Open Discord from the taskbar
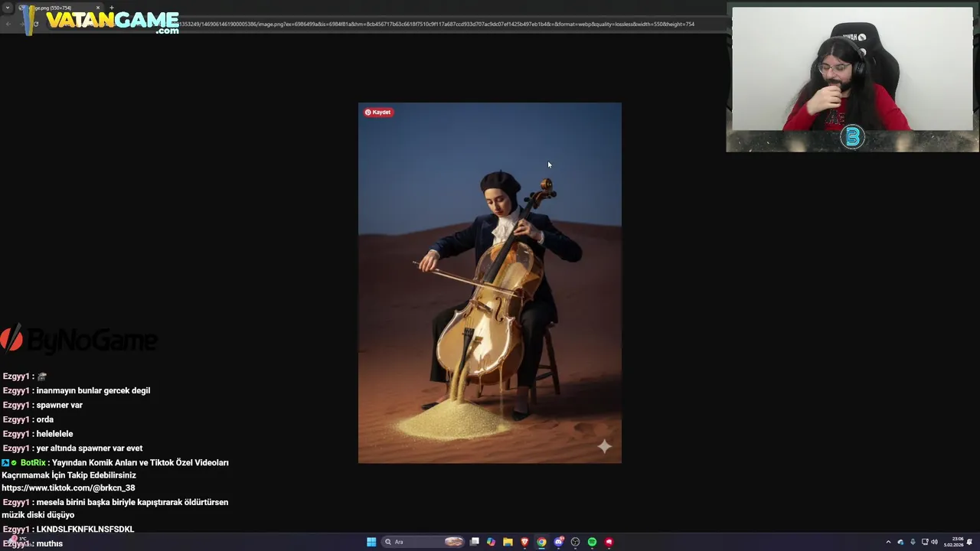The image size is (980, 551). click(559, 542)
